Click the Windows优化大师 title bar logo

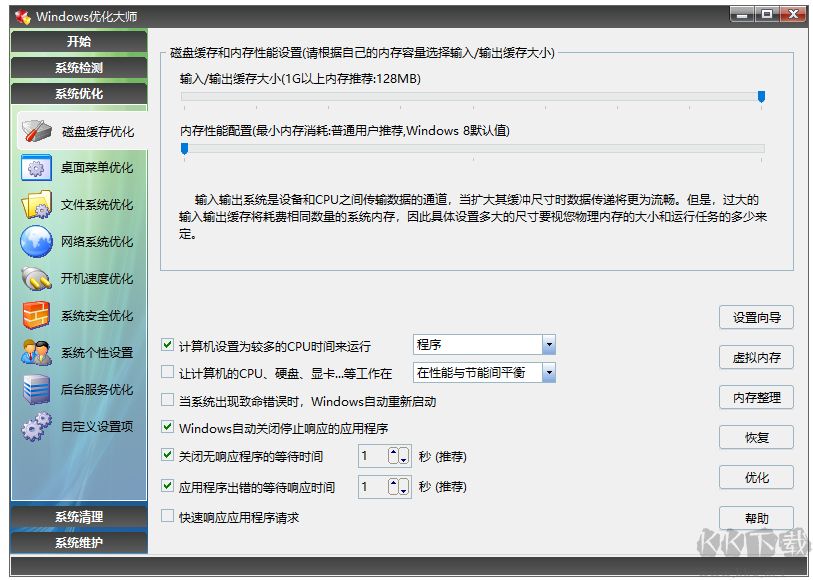click(x=22, y=17)
